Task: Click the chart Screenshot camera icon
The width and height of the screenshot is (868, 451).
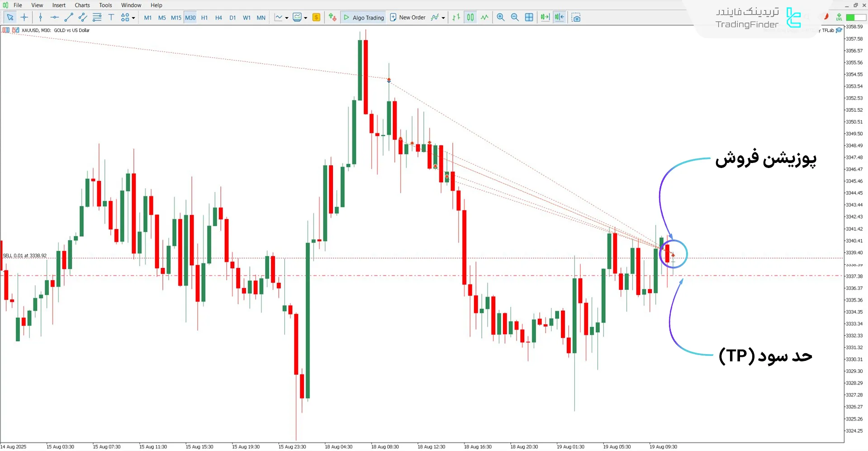Action: [576, 17]
